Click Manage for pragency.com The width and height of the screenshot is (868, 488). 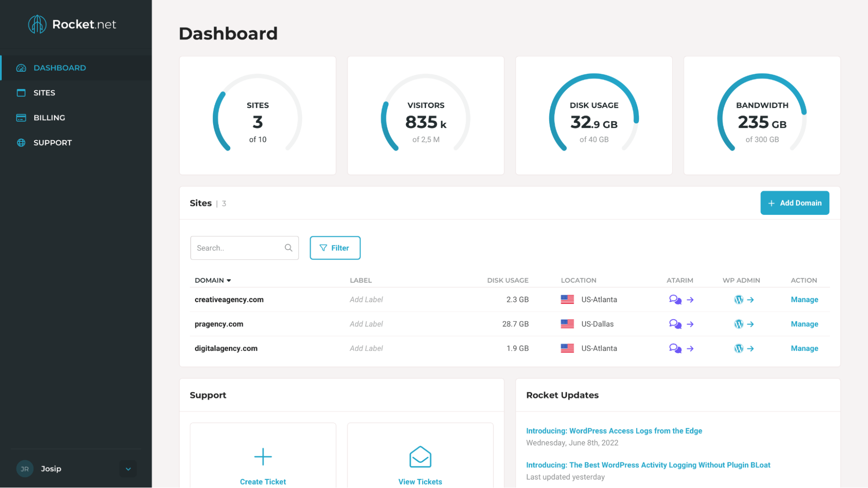click(x=804, y=324)
